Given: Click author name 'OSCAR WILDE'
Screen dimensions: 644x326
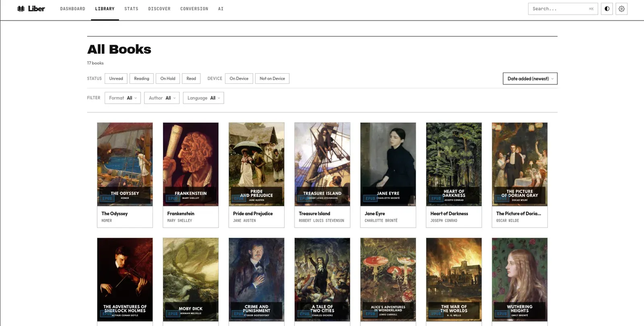Looking at the screenshot, I should [x=508, y=221].
